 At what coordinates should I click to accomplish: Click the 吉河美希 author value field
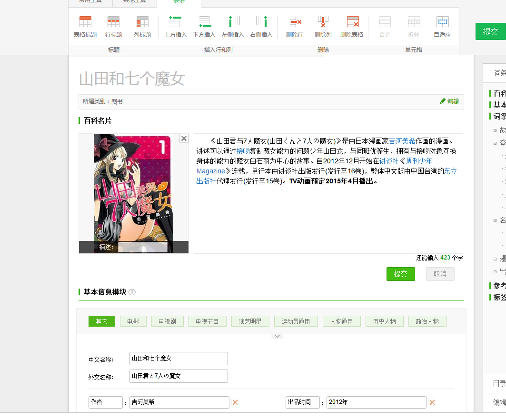click(179, 402)
